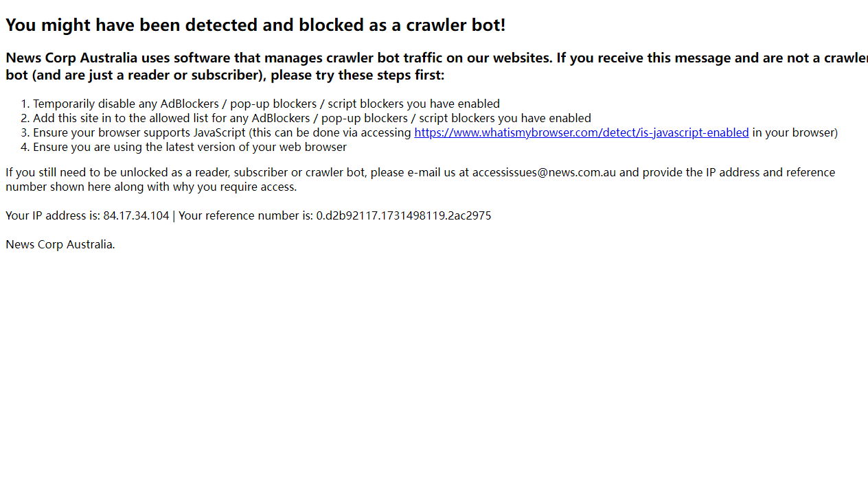The width and height of the screenshot is (868, 494).
Task: Click the IP address 84.17.34.104
Action: coord(136,215)
